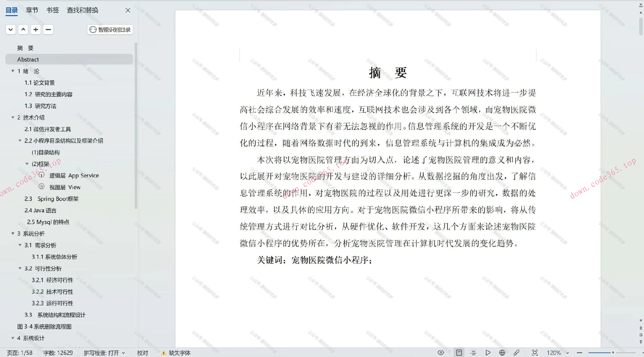Collapse the 3 系统分析 section
The image size is (644, 357).
[13, 233]
